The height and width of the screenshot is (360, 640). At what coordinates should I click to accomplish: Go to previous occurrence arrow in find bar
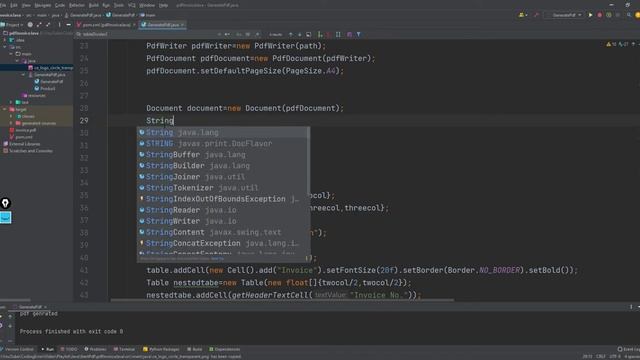tap(291, 35)
